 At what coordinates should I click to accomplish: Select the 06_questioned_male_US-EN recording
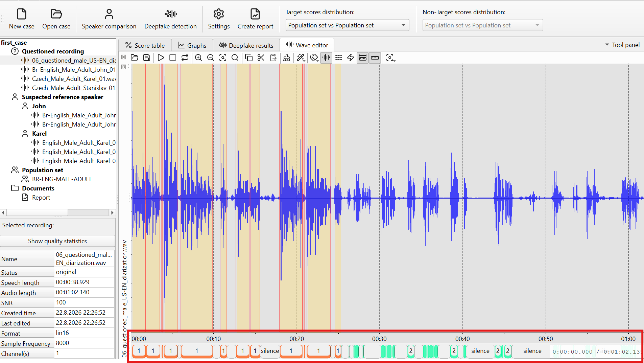coord(74,61)
